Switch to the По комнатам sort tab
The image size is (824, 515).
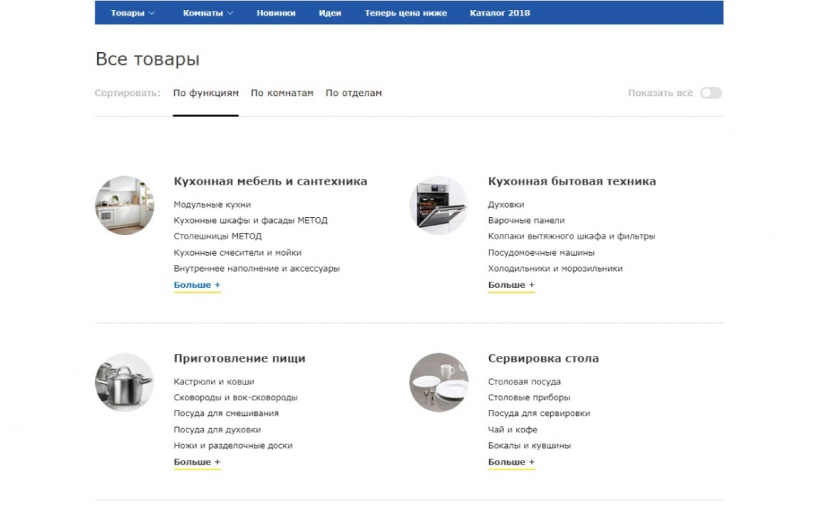click(282, 93)
